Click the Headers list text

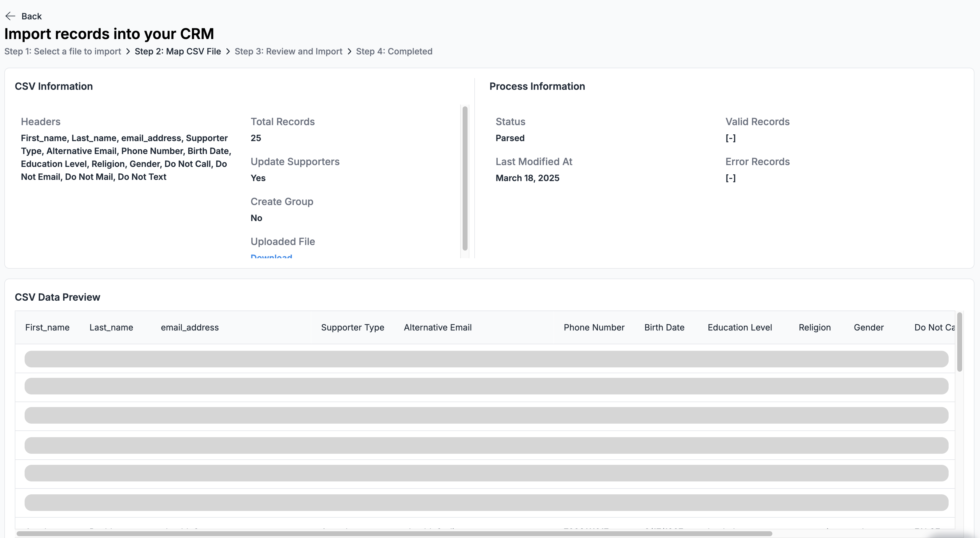point(126,157)
